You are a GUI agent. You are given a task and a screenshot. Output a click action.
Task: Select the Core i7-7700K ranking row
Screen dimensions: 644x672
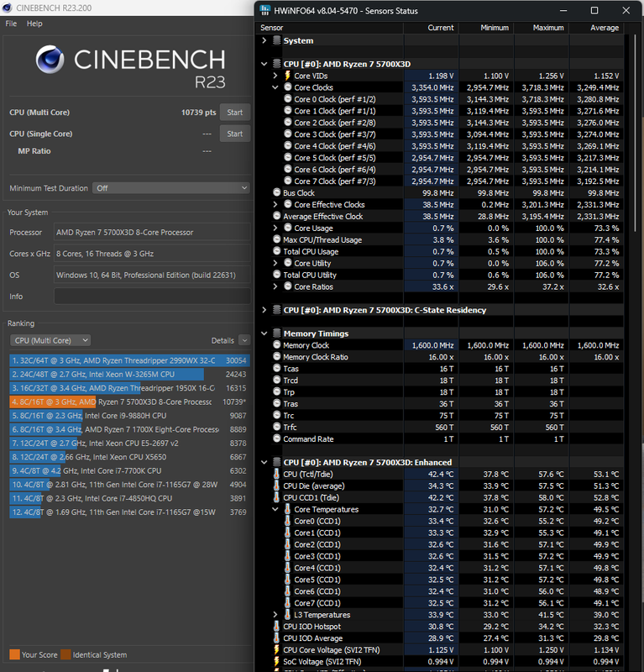click(x=129, y=470)
